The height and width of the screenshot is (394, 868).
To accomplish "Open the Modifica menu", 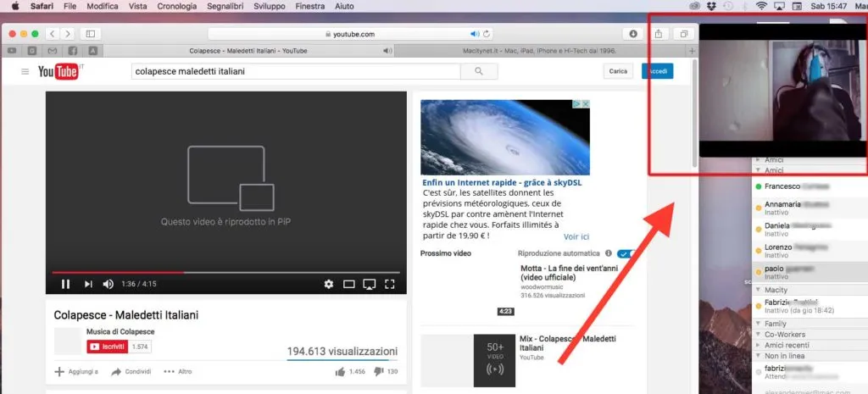I will 103,6.
